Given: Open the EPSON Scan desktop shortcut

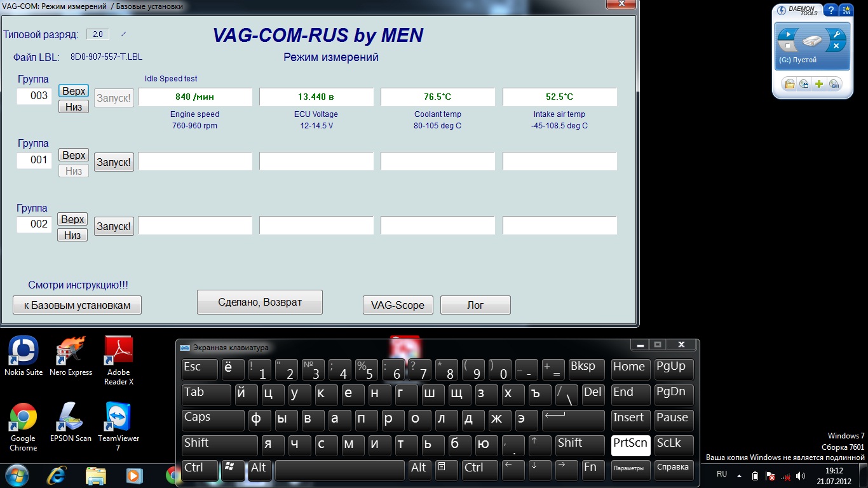Looking at the screenshot, I should pyautogui.click(x=71, y=423).
